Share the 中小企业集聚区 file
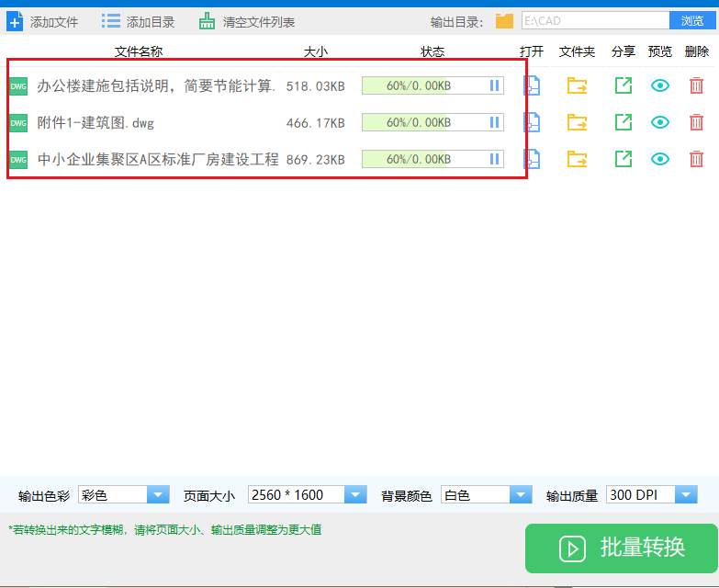Screen dimensions: 719x588 point(624,159)
